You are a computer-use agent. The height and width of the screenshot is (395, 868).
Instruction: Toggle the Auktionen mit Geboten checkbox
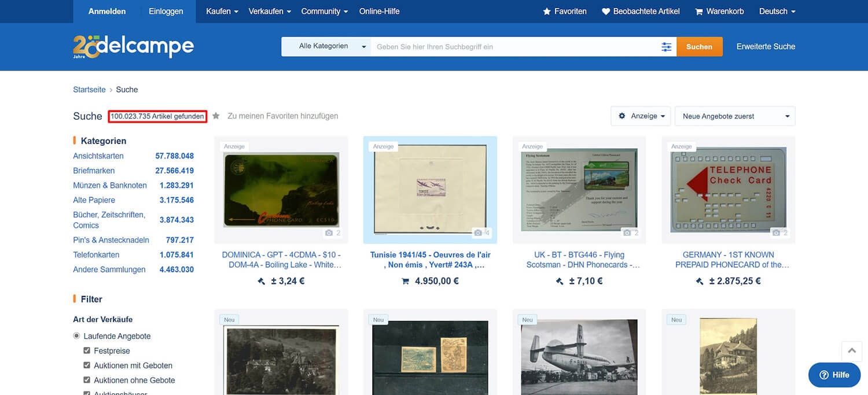tap(87, 366)
